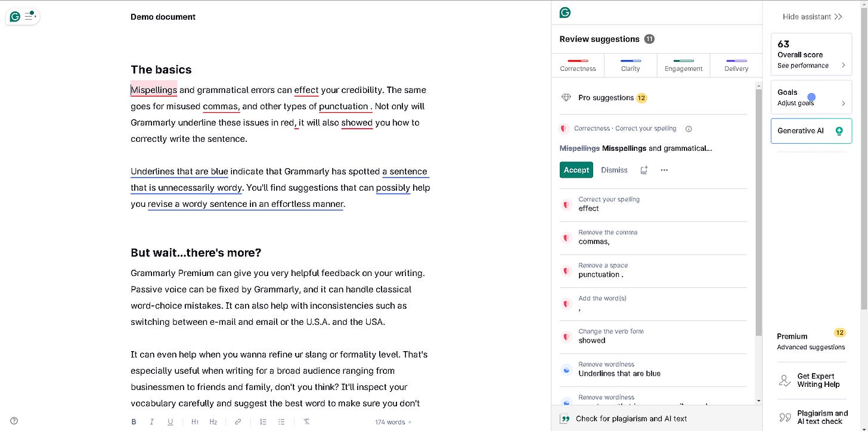This screenshot has width=868, height=431.
Task: Toggle italic formatting
Action: 151,421
